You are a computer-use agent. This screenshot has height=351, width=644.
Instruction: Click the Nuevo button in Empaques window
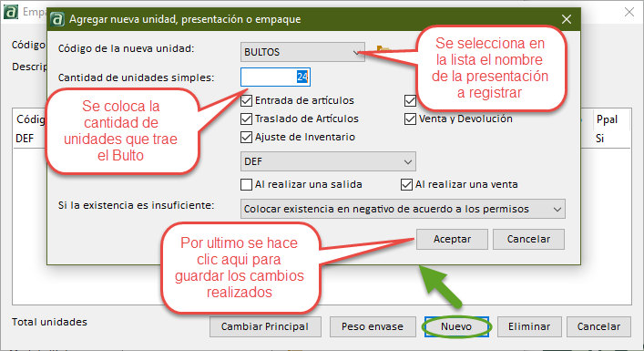pos(456,326)
